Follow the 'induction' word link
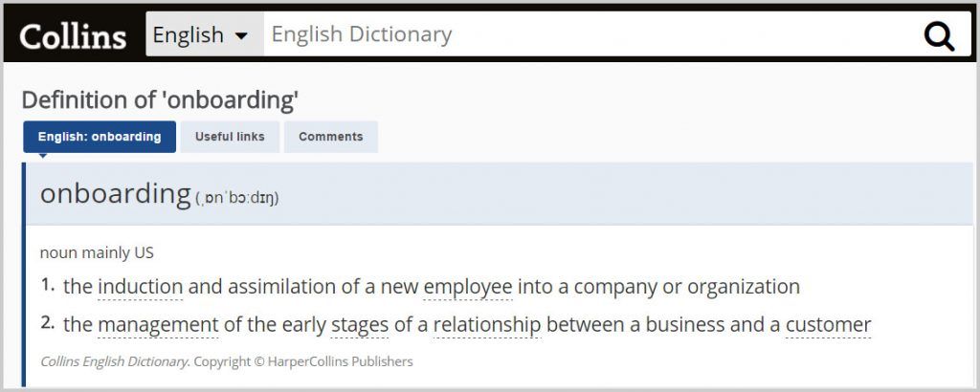This screenshot has height=392, width=980. coord(140,287)
